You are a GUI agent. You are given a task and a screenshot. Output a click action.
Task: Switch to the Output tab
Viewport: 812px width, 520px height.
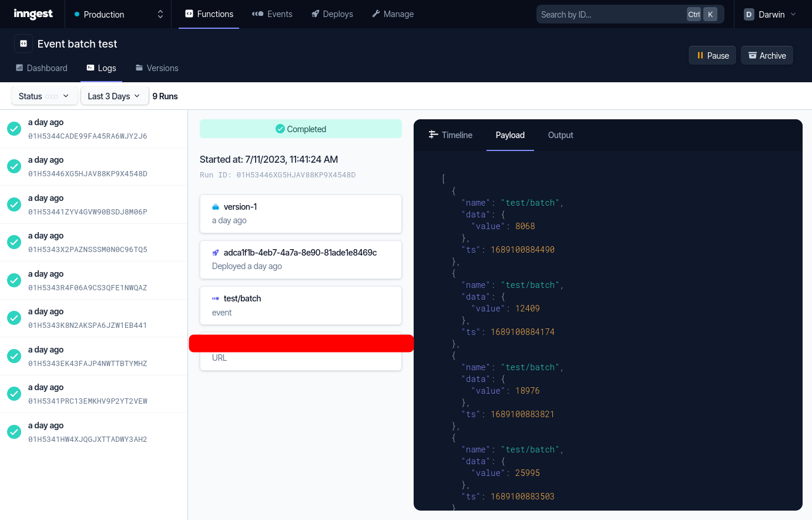[560, 135]
